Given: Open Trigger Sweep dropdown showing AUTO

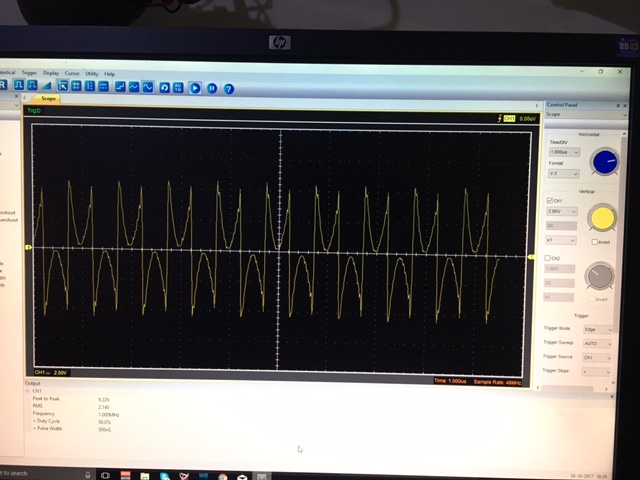Looking at the screenshot, I should point(598,344).
